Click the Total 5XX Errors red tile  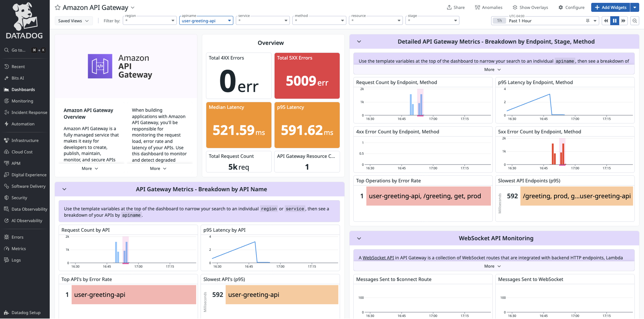[x=307, y=76]
